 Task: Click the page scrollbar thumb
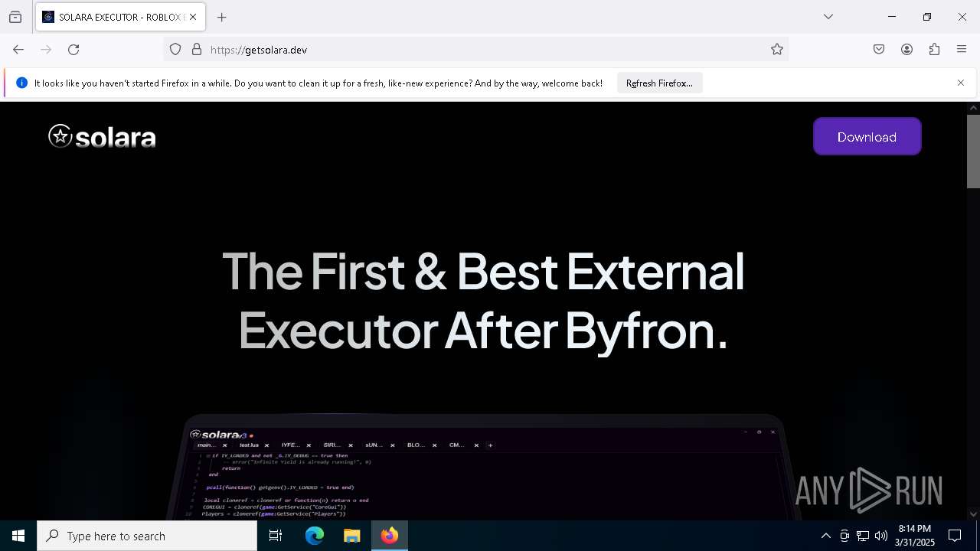pyautogui.click(x=973, y=151)
